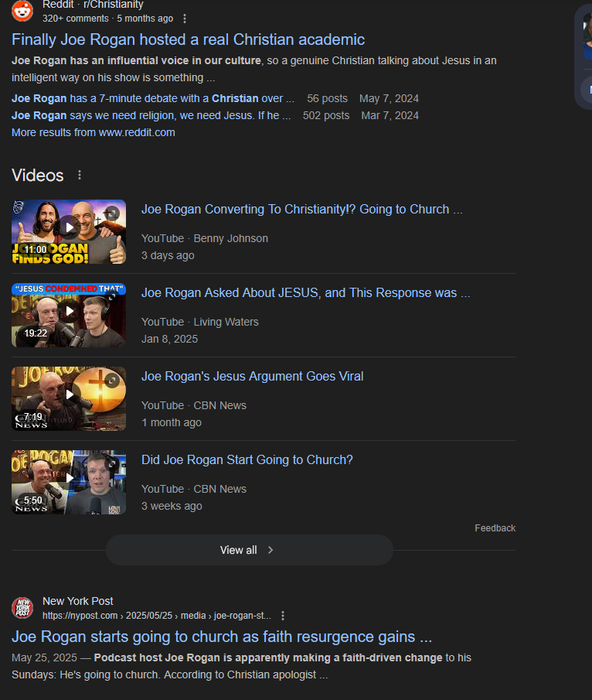Click 'More results from www.reddit.com'
Screen dimensions: 592x700
(x=94, y=132)
